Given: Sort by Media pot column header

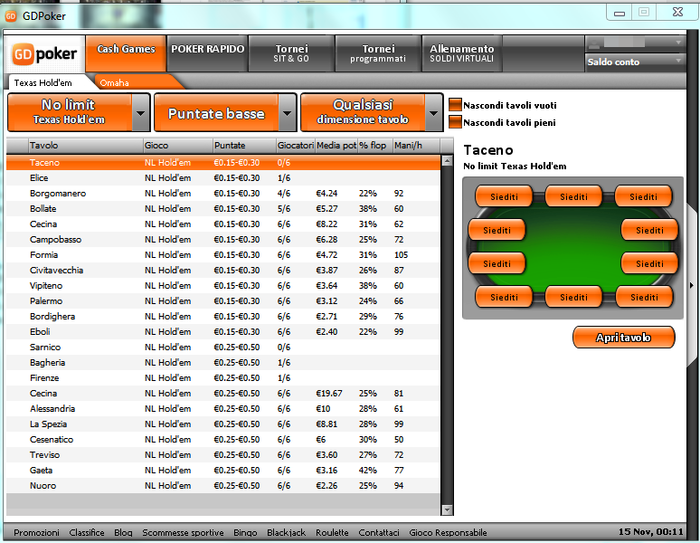Looking at the screenshot, I should click(336, 145).
